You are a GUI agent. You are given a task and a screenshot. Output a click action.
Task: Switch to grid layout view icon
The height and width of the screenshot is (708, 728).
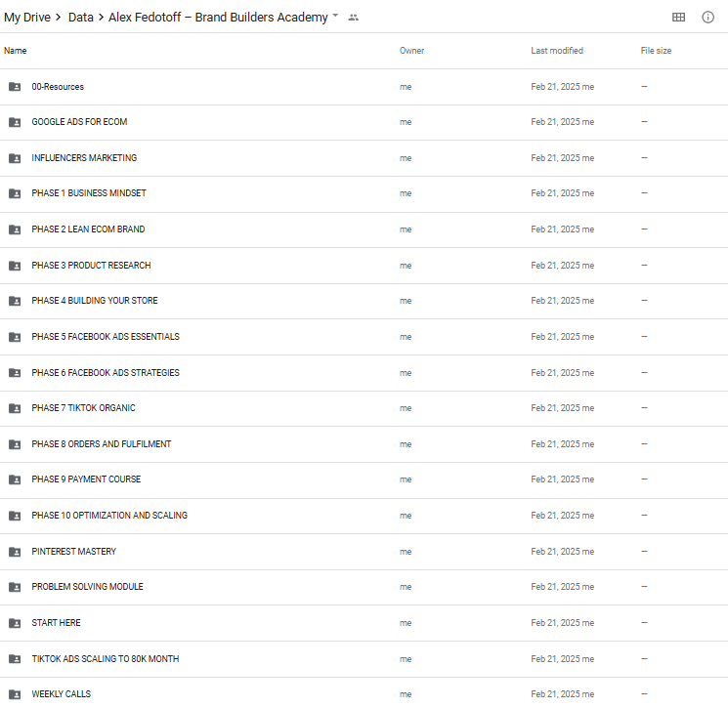[678, 18]
